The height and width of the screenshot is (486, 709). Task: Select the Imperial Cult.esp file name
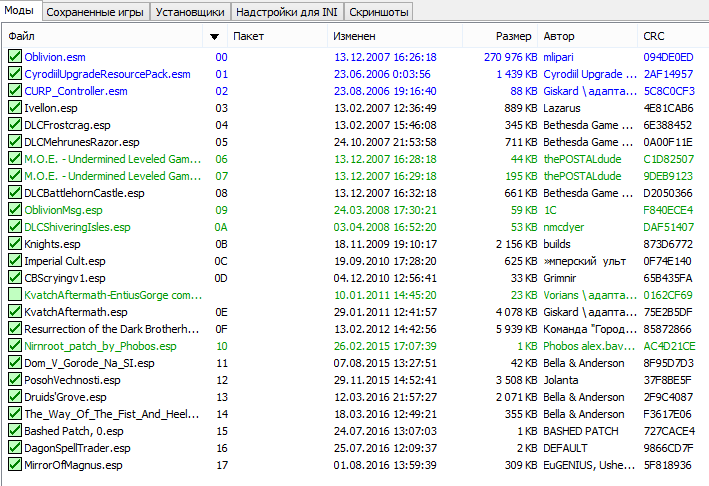[65, 261]
